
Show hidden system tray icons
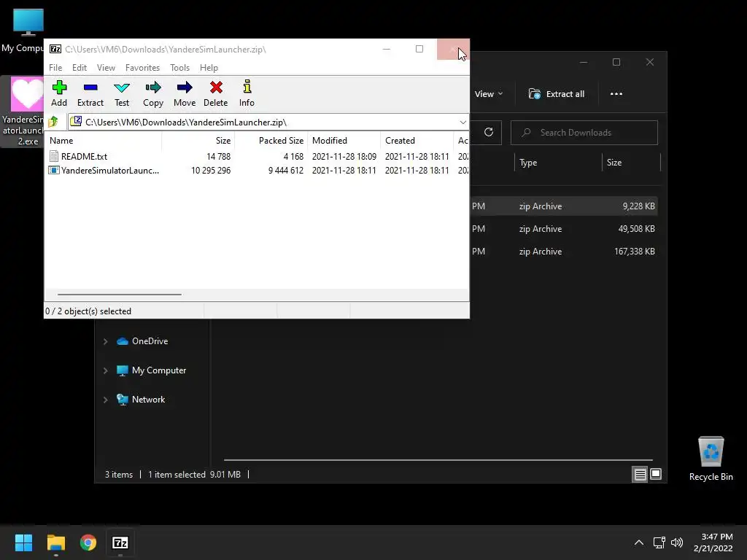pyautogui.click(x=639, y=542)
